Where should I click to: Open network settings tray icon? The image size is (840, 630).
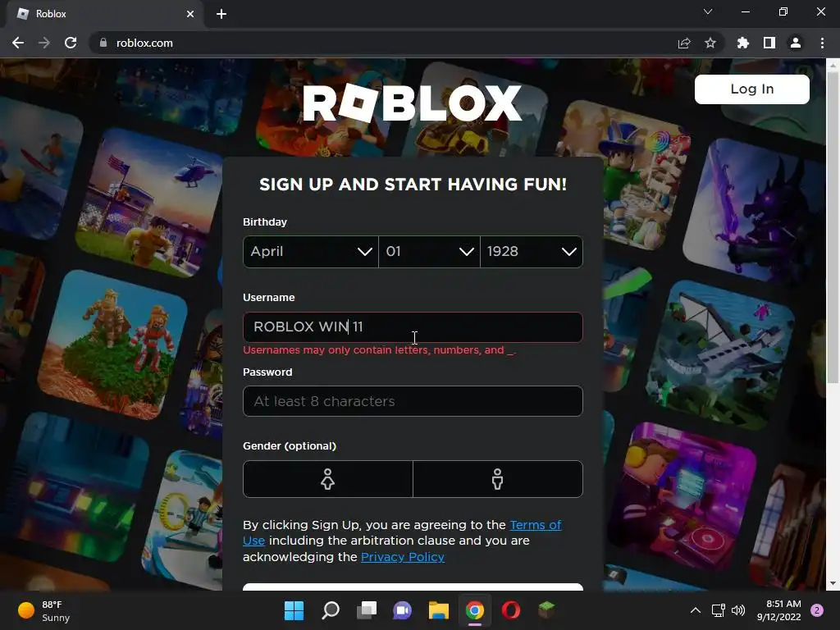pyautogui.click(x=718, y=610)
